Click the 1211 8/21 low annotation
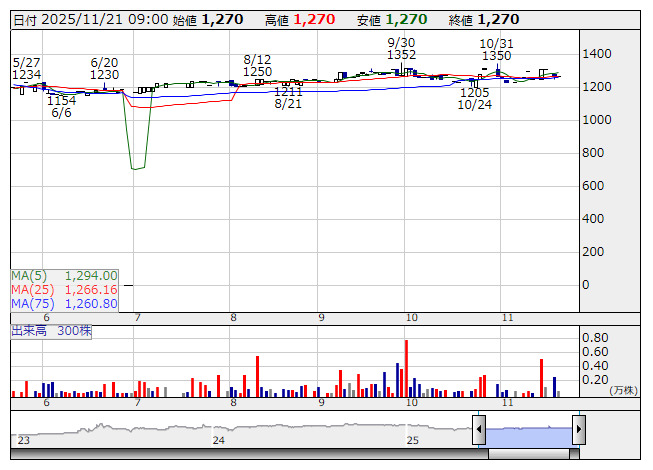 point(288,97)
